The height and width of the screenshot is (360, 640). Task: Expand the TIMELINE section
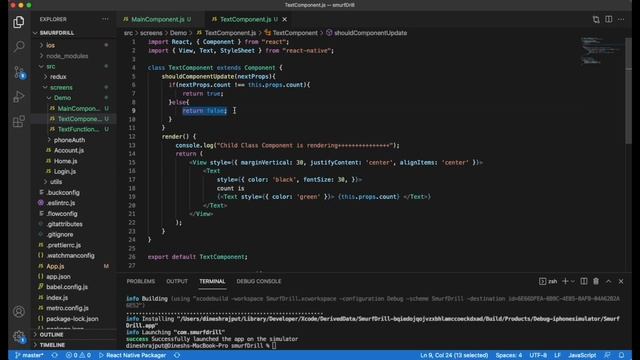tap(52, 345)
